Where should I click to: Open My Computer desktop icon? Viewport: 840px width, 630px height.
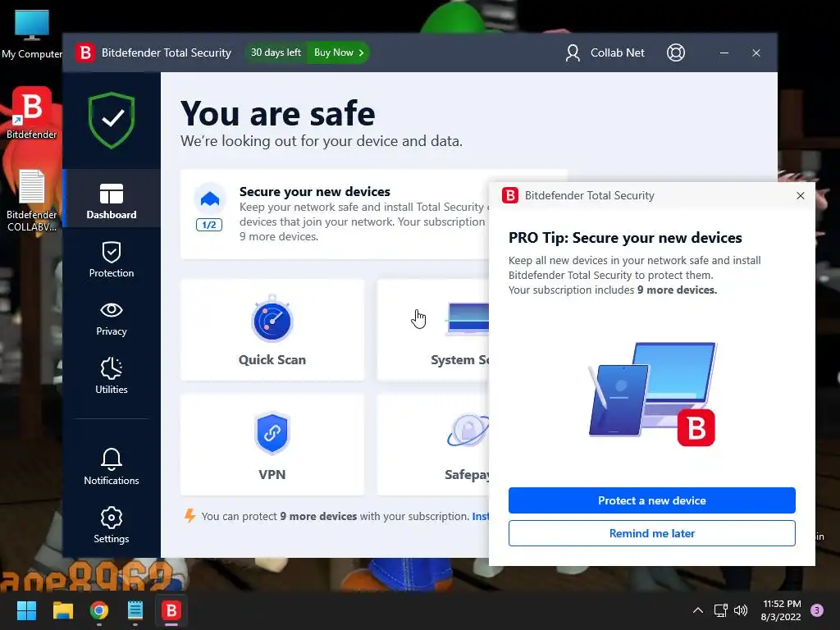point(32,34)
